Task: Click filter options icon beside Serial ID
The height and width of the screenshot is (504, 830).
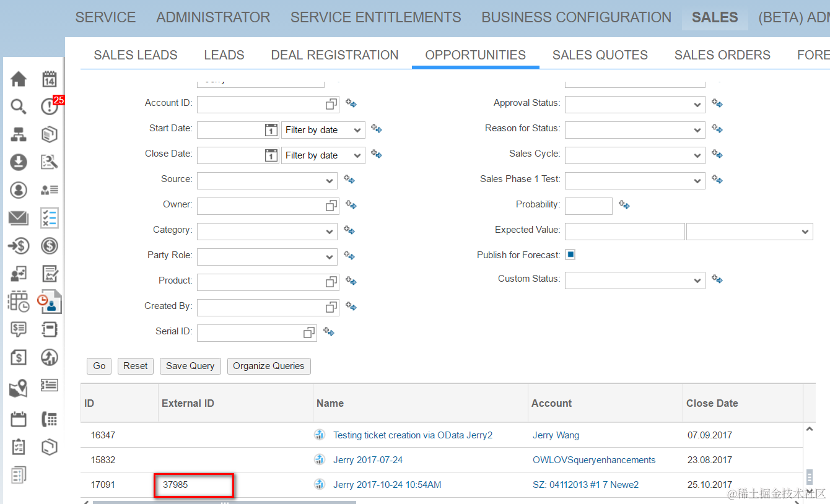Action: pos(329,332)
